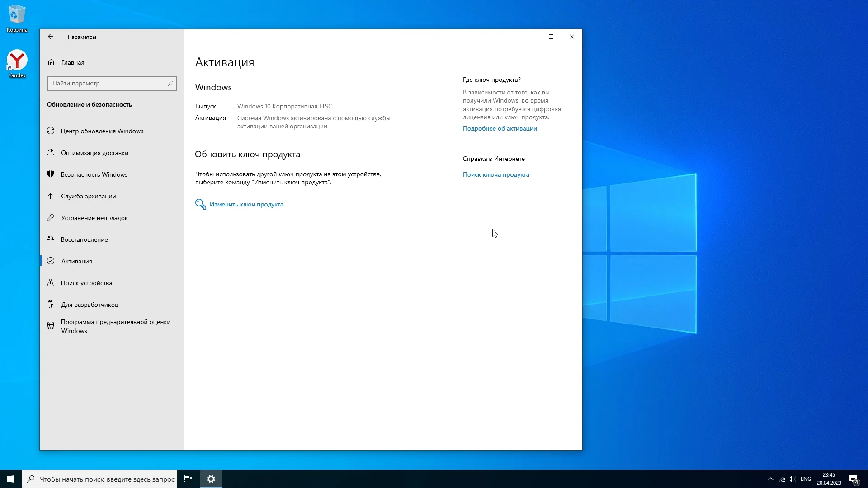This screenshot has width=868, height=488.
Task: Open Оптимизация доставки settings
Action: tap(94, 153)
